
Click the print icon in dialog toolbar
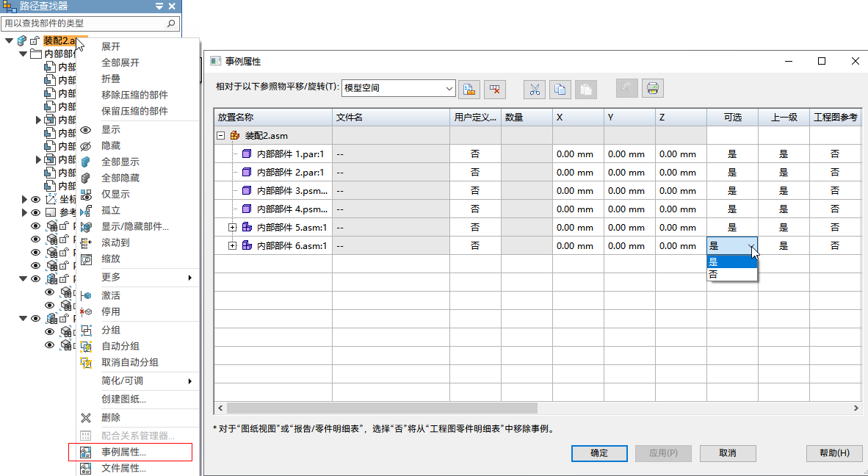coord(652,89)
